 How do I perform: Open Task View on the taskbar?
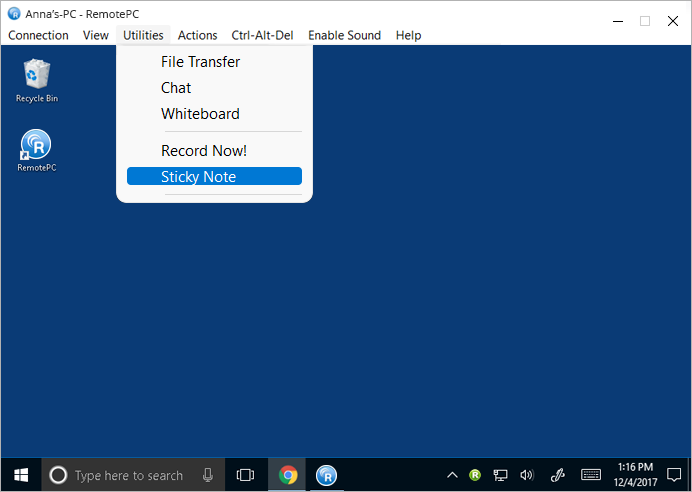[x=245, y=475]
